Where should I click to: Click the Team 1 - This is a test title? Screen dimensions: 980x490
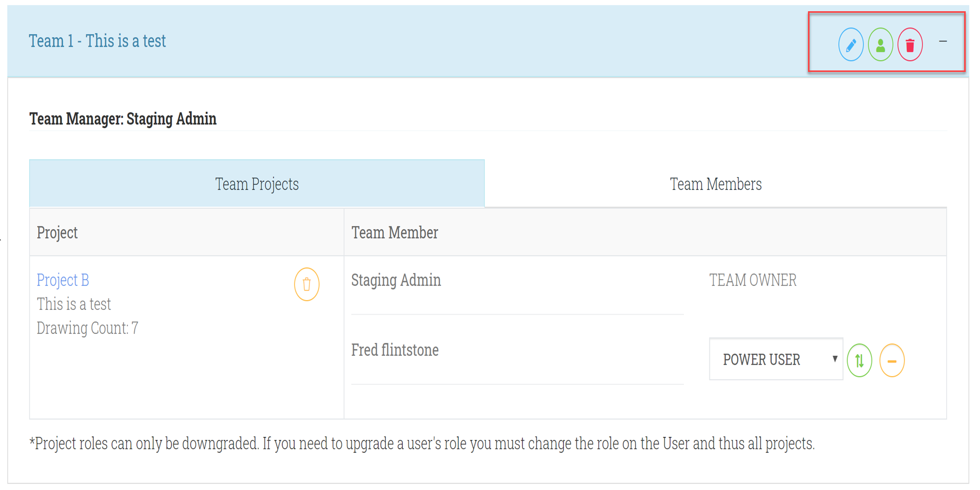tap(97, 41)
